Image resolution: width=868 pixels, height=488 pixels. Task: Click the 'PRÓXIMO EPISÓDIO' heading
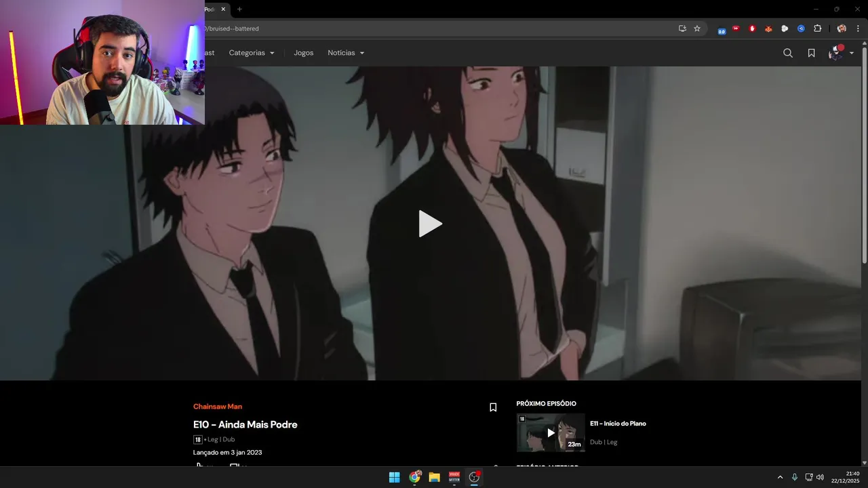tap(546, 403)
